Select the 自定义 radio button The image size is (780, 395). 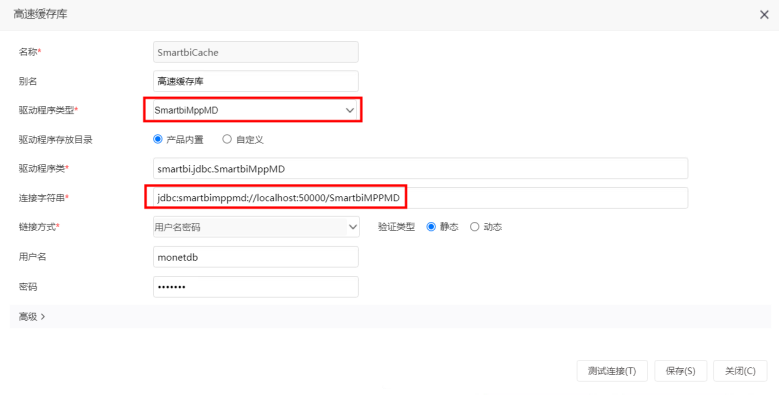pos(227,139)
